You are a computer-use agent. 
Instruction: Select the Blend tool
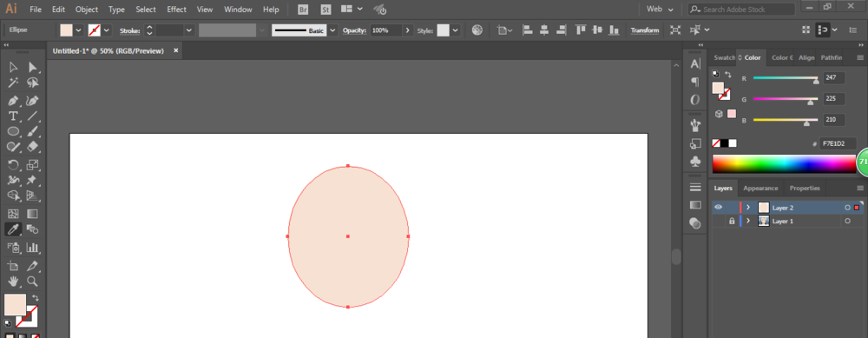(x=32, y=229)
